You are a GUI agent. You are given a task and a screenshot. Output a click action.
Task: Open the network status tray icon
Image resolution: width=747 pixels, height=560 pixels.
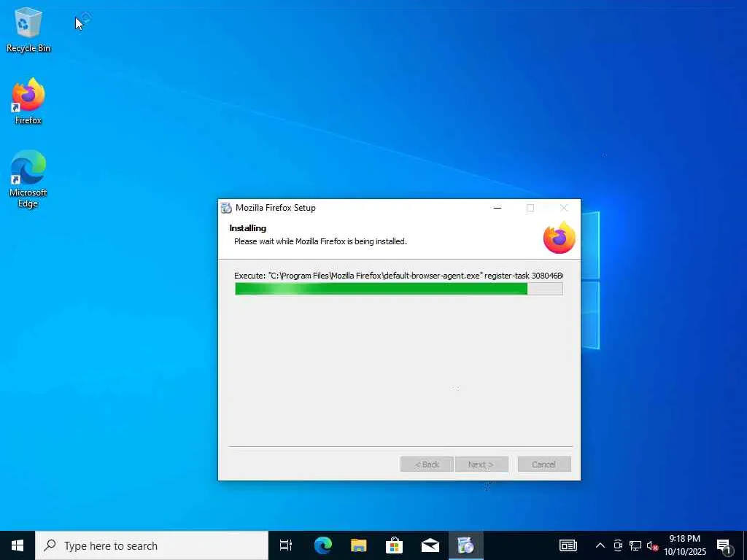[x=635, y=545]
